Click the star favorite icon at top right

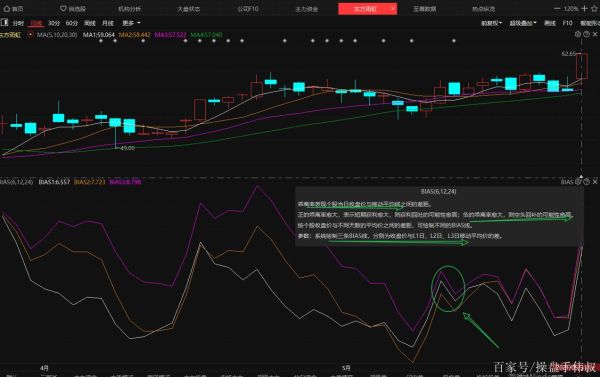coord(595,8)
